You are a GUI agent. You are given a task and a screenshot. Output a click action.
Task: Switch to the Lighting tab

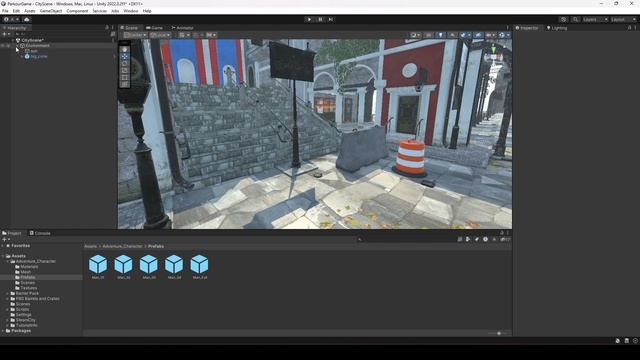point(557,28)
